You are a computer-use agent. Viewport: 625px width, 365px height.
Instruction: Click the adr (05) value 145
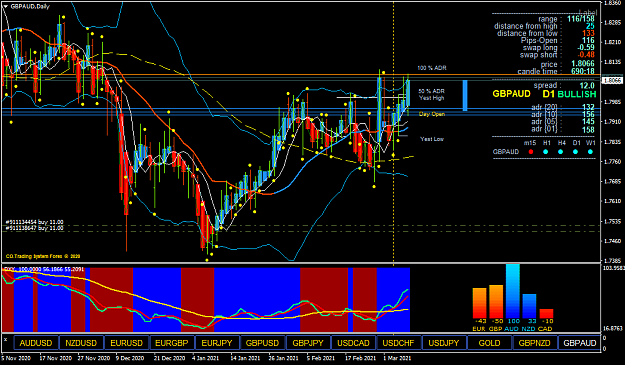pyautogui.click(x=588, y=122)
